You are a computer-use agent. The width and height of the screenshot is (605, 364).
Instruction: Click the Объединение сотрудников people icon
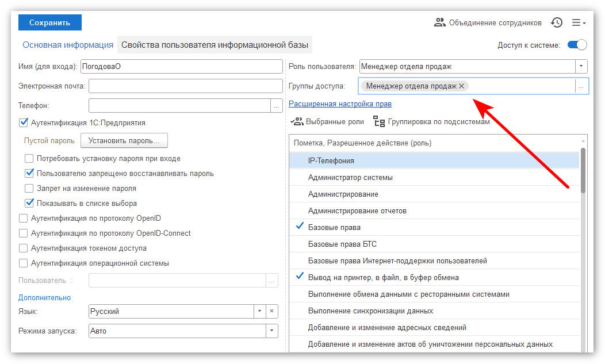pos(440,23)
